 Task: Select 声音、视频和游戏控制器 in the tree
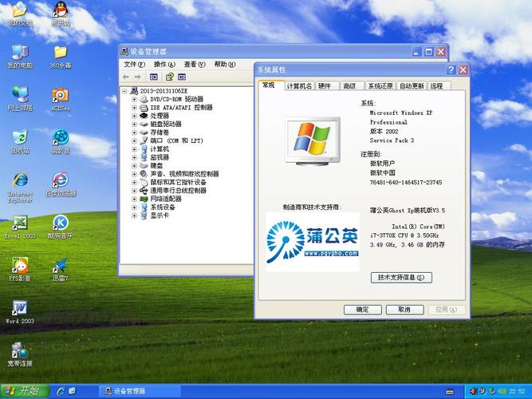(x=184, y=174)
